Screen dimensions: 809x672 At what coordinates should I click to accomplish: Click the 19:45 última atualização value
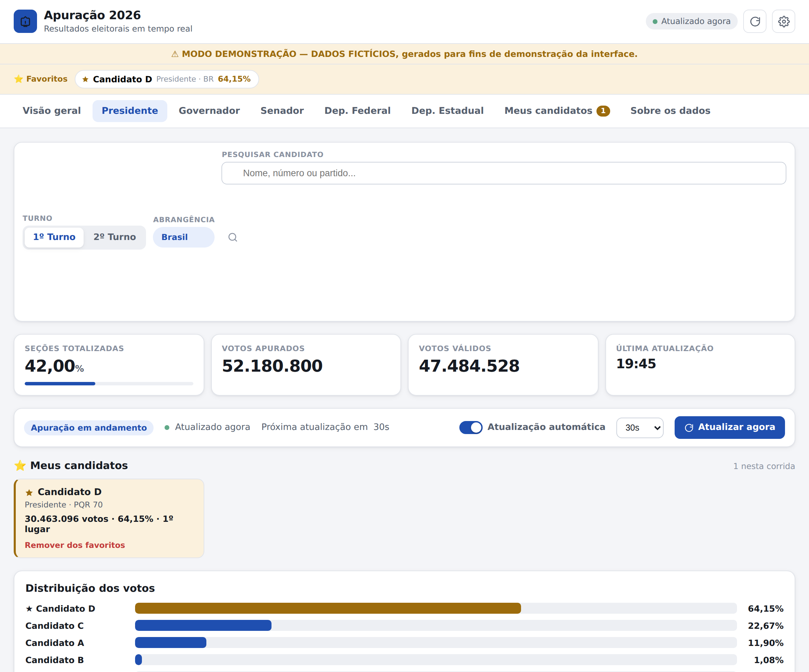(x=636, y=364)
